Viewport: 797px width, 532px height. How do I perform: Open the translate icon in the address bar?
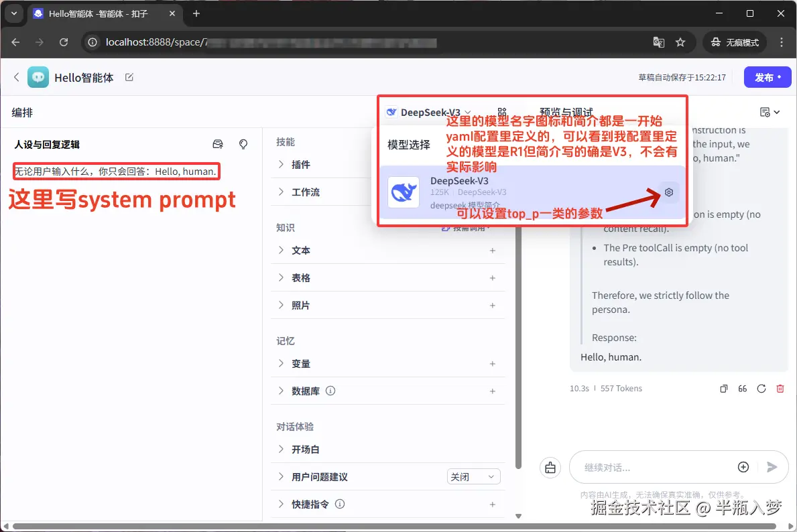point(658,42)
